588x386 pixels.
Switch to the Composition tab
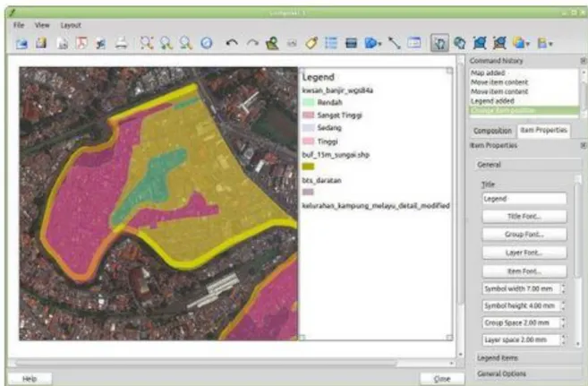coord(492,131)
